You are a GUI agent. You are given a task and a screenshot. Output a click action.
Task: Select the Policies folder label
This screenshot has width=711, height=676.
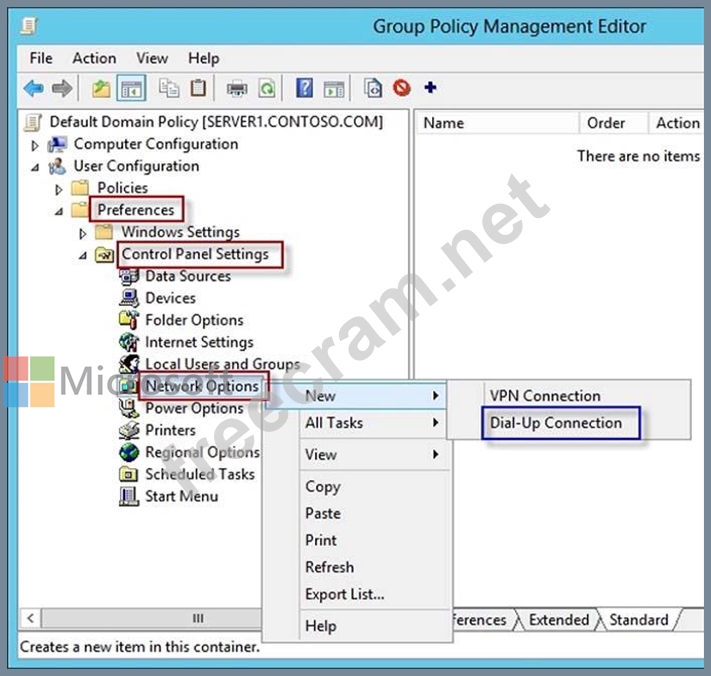pos(122,188)
